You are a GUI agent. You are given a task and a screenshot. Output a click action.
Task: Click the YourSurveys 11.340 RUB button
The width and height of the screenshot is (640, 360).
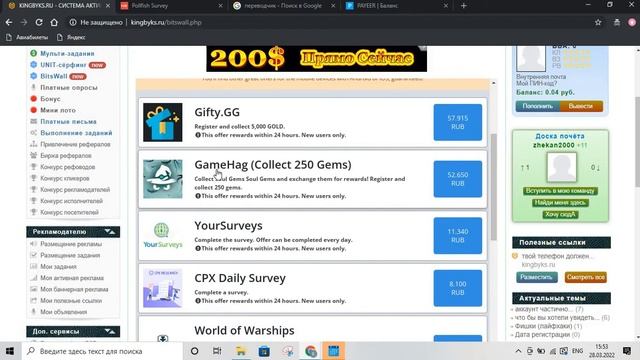click(x=458, y=236)
